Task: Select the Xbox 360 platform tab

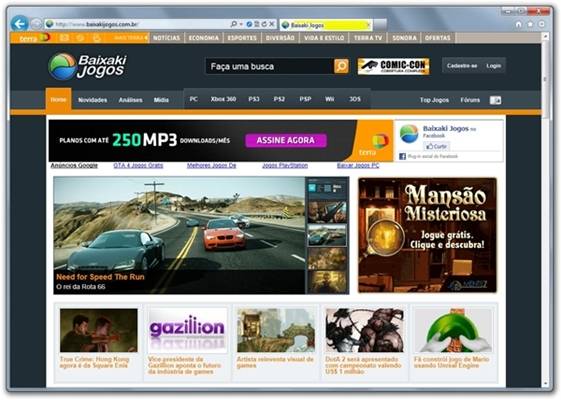Action: 223,99
